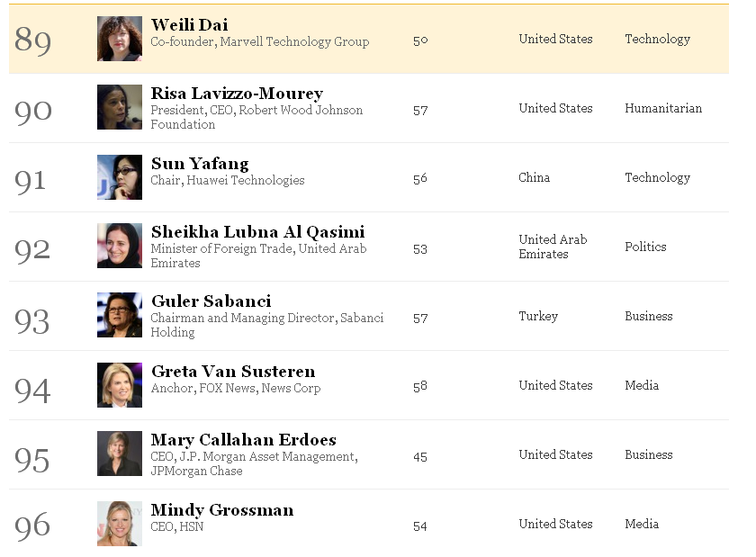Follow the Sheikha Lubna Al Qasimi link
This screenshot has width=756, height=557.
[258, 232]
